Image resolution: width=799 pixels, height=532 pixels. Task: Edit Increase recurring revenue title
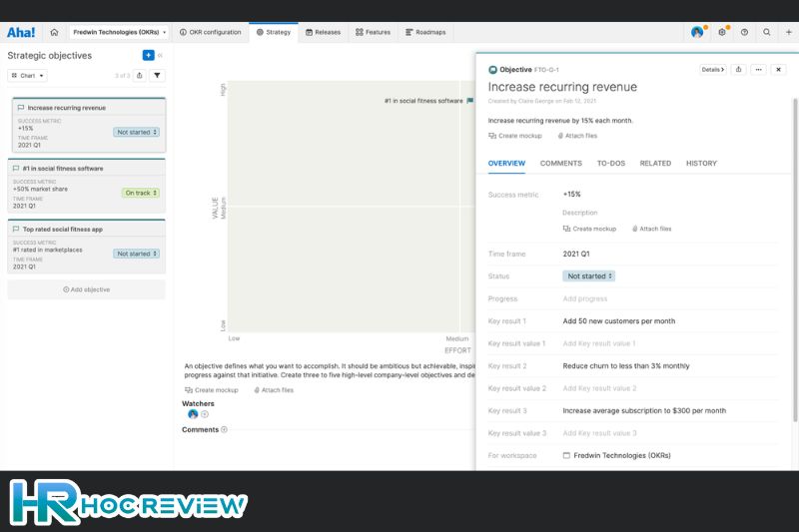pyautogui.click(x=562, y=87)
